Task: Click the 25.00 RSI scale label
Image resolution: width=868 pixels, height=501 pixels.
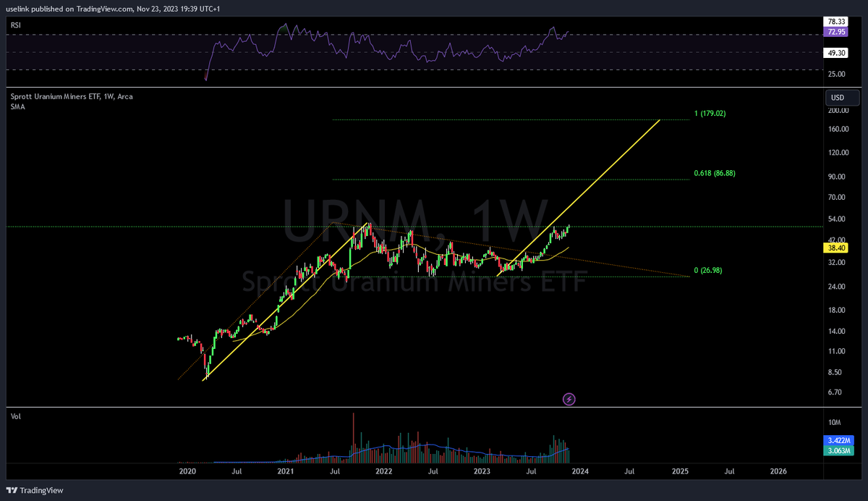Action: pos(836,74)
